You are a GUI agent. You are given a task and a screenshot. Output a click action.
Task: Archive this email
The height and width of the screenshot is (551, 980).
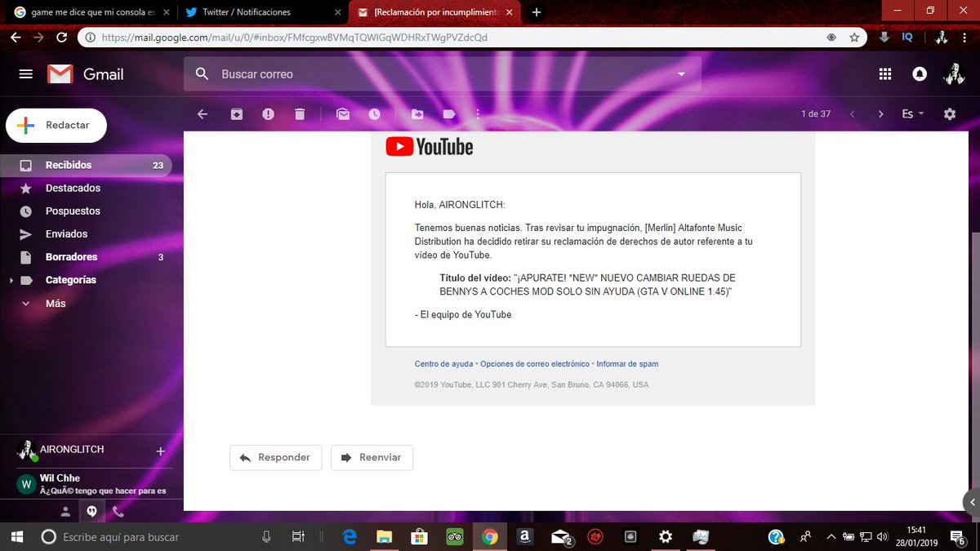tap(237, 114)
